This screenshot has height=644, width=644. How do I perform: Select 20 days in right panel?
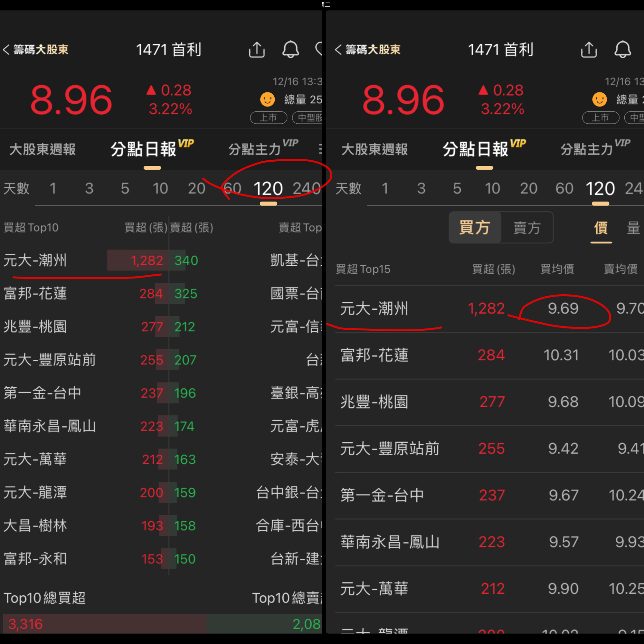coord(529,188)
